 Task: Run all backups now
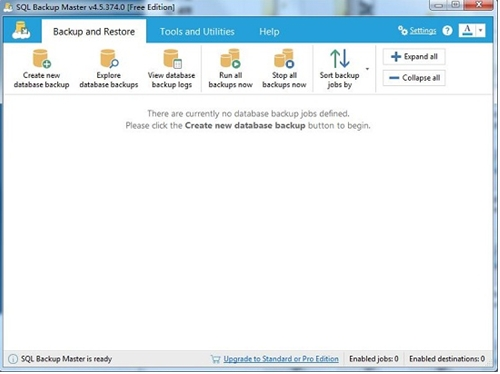pyautogui.click(x=230, y=69)
